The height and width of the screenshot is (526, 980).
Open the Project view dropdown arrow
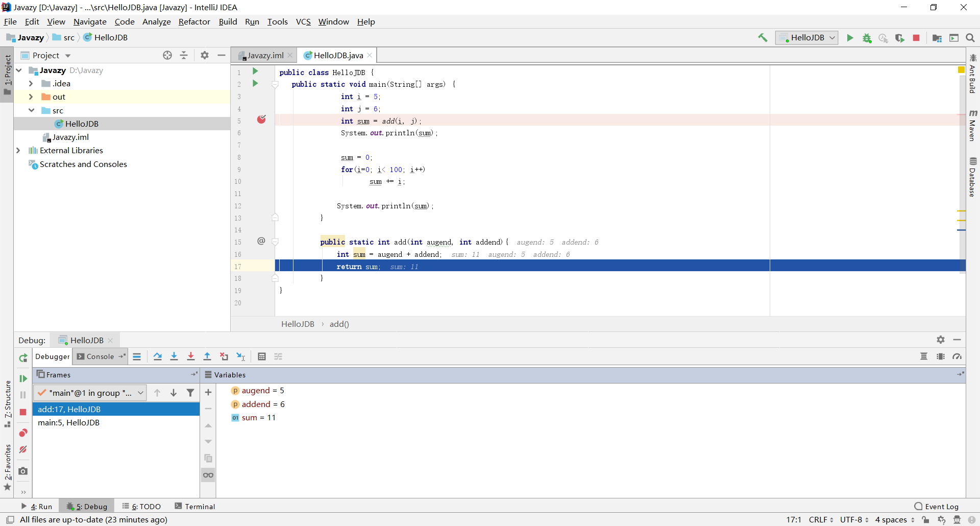[68, 56]
